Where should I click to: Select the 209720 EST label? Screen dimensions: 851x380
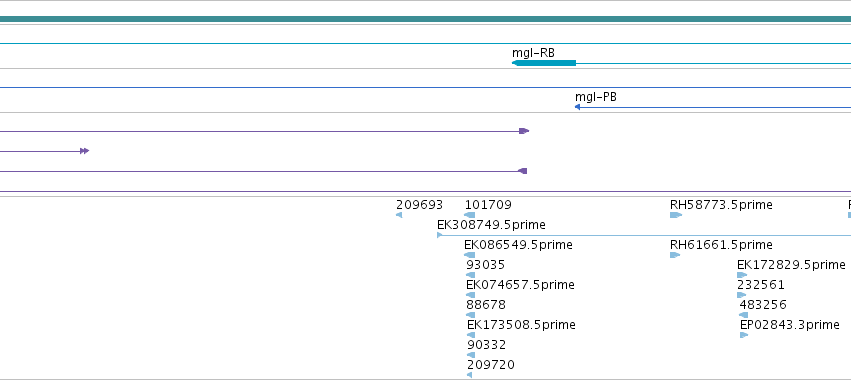point(491,365)
